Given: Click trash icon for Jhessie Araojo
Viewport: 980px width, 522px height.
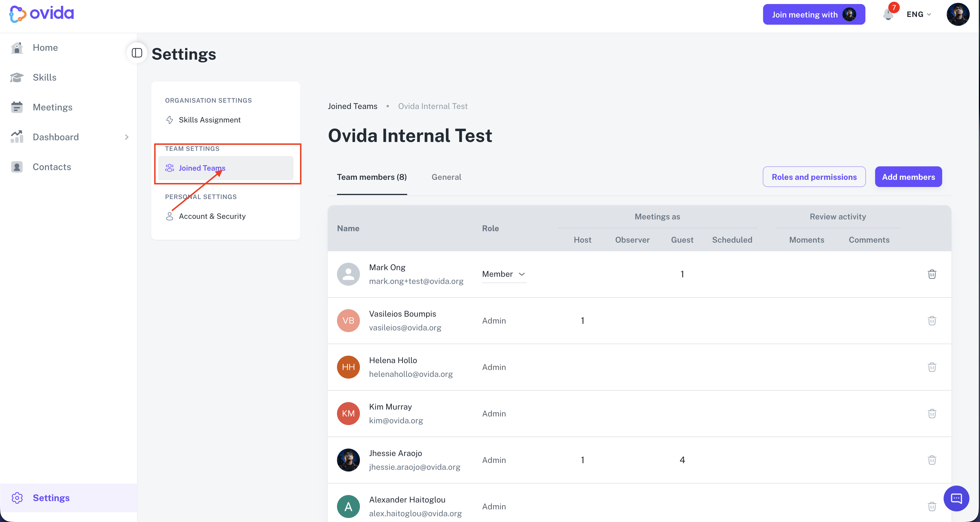Looking at the screenshot, I should 932,460.
